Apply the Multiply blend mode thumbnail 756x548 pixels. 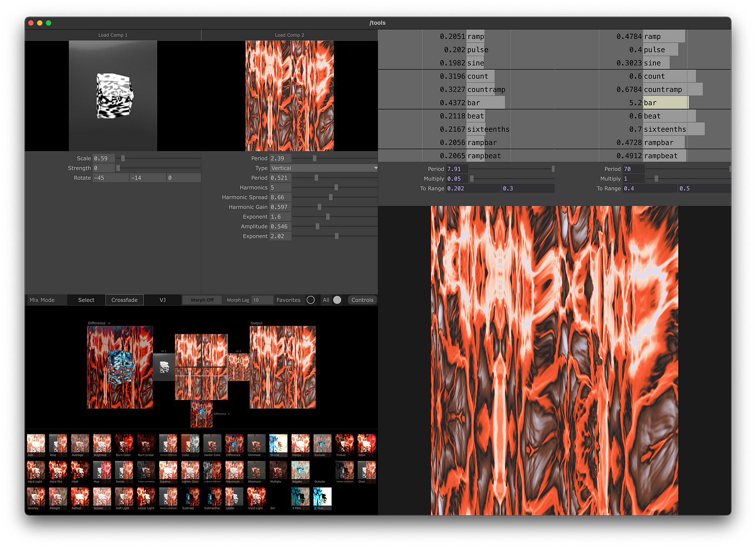tap(278, 470)
